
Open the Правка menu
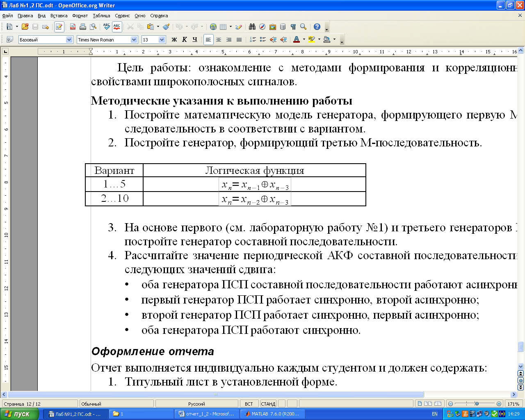pyautogui.click(x=25, y=16)
